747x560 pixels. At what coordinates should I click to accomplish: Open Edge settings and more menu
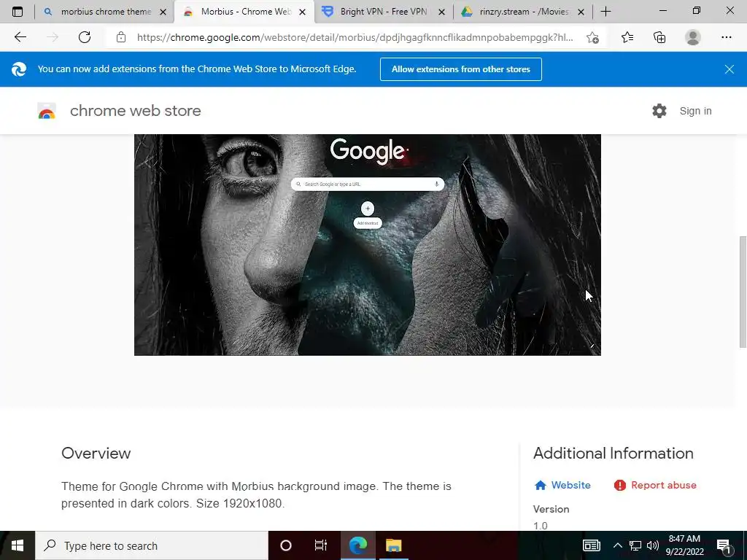pyautogui.click(x=726, y=37)
